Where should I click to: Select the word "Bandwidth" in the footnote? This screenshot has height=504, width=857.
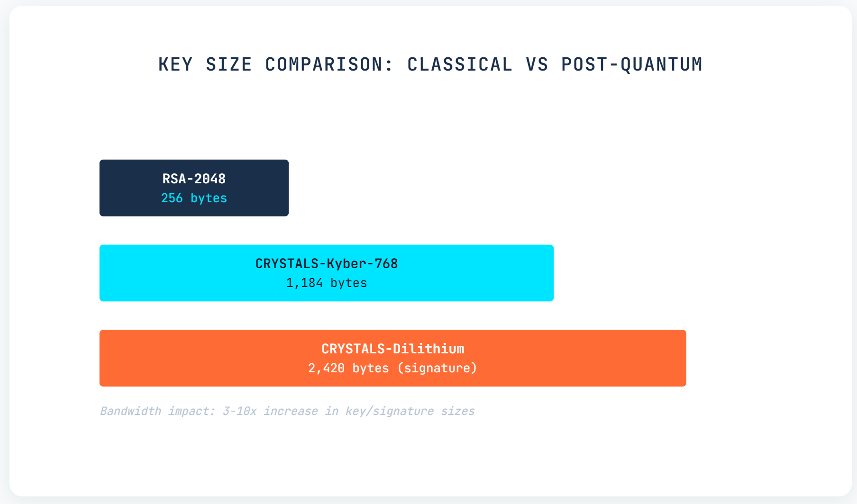coord(130,411)
